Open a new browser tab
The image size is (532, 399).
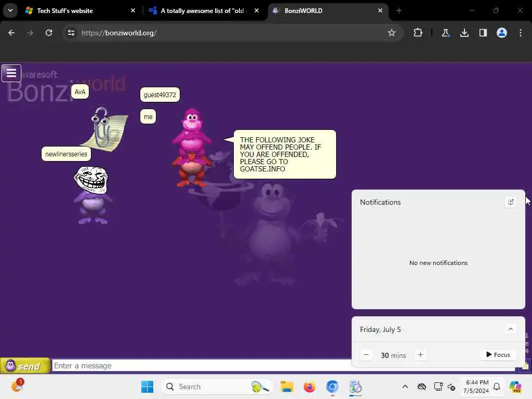[399, 10]
